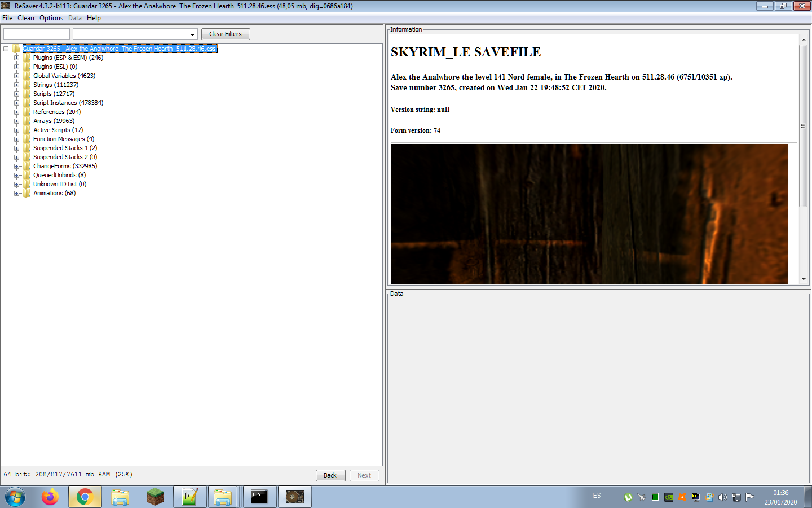Click the Scripts (12717) folder icon
Screen dimensions: 812x508
click(27, 94)
